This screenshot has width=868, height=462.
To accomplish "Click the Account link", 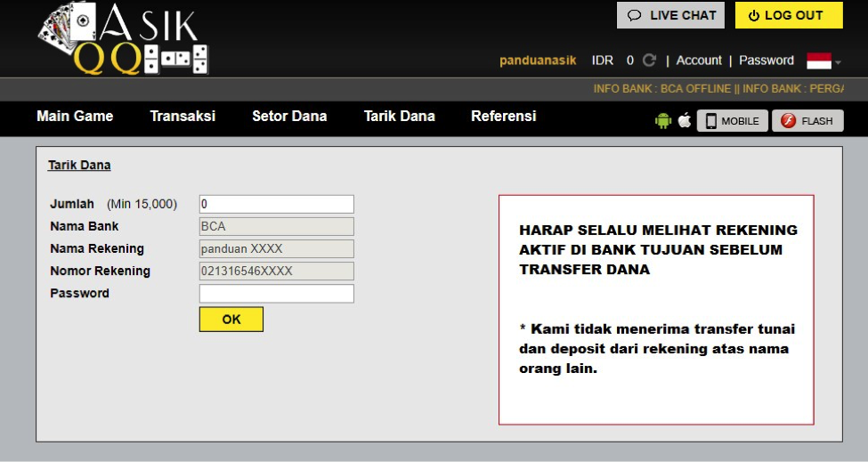I will 699,61.
